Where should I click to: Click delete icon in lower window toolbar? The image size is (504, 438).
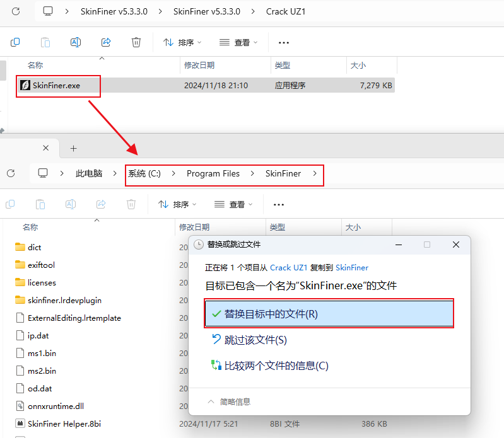coord(131,204)
